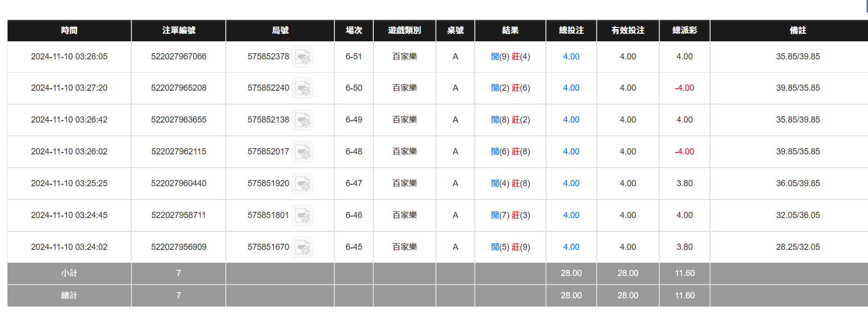Click result 閒(5) 莊(9) in last row
Viewport: 868px width, 314px height.
click(510, 247)
